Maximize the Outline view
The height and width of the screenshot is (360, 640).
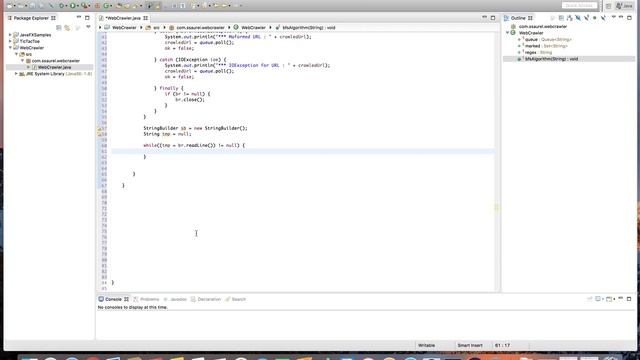pos(629,18)
